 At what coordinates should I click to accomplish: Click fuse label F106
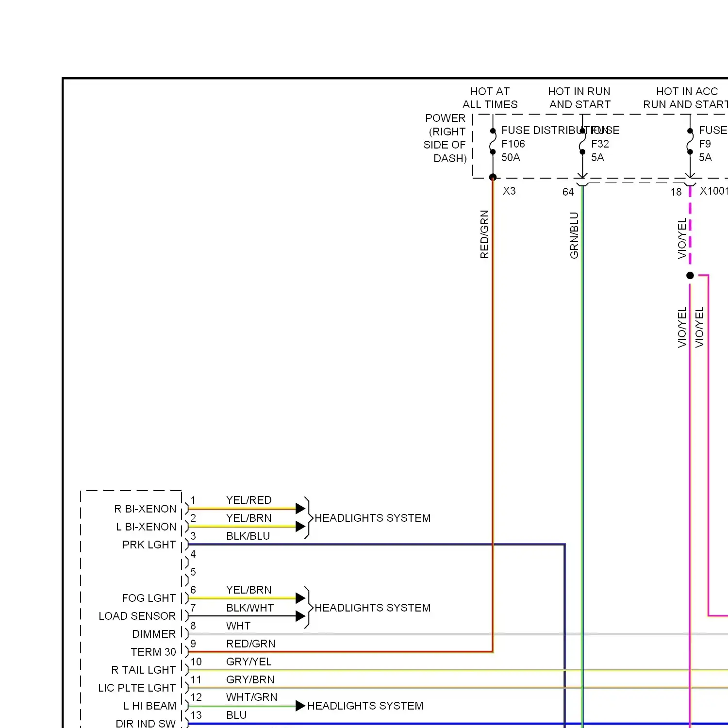(x=513, y=144)
